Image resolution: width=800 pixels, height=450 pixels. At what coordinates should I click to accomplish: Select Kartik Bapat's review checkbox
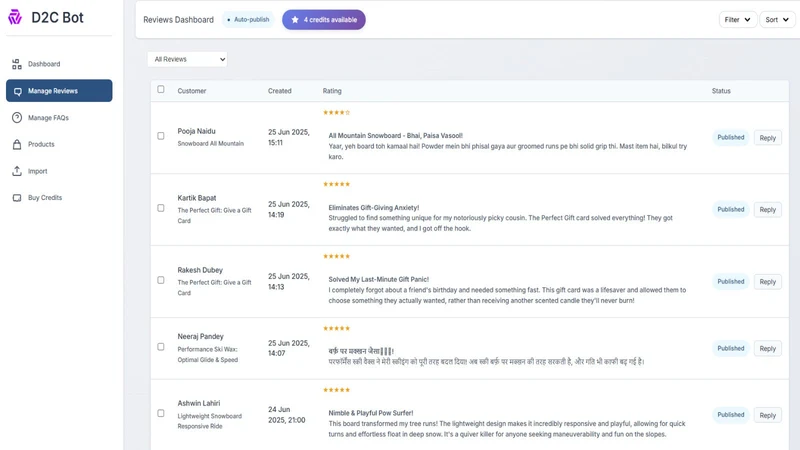coord(161,208)
